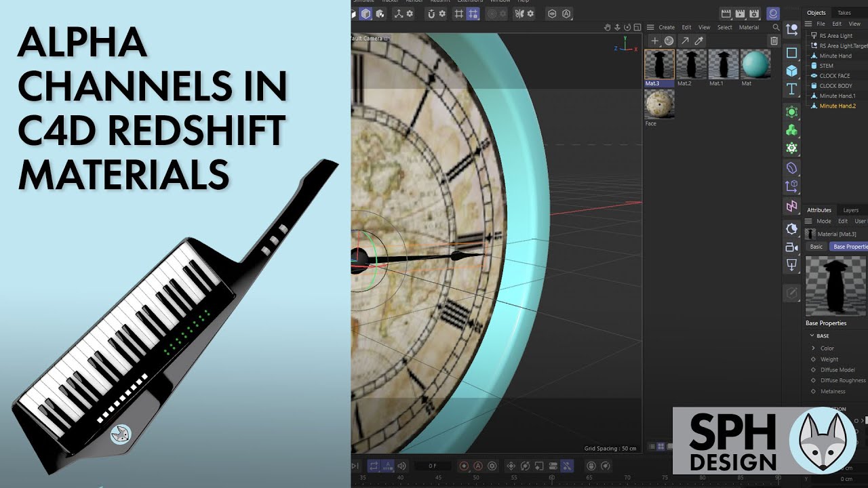Open symmetry settings gear dropdown
The height and width of the screenshot is (488, 868).
(x=530, y=14)
